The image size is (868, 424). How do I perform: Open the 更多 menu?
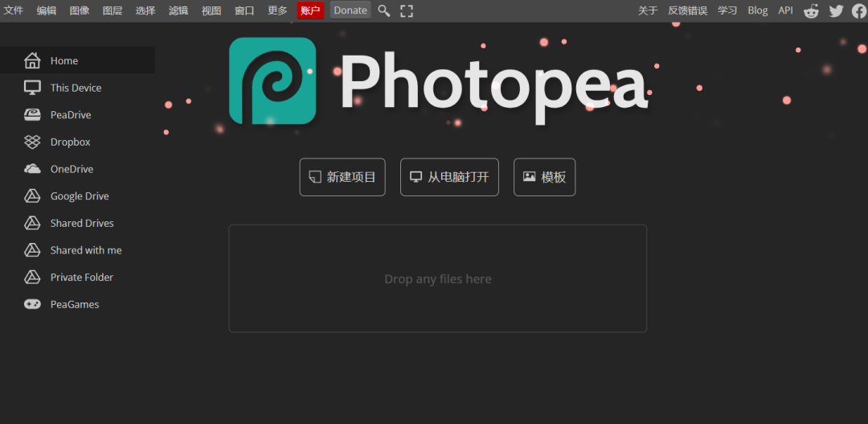click(277, 10)
